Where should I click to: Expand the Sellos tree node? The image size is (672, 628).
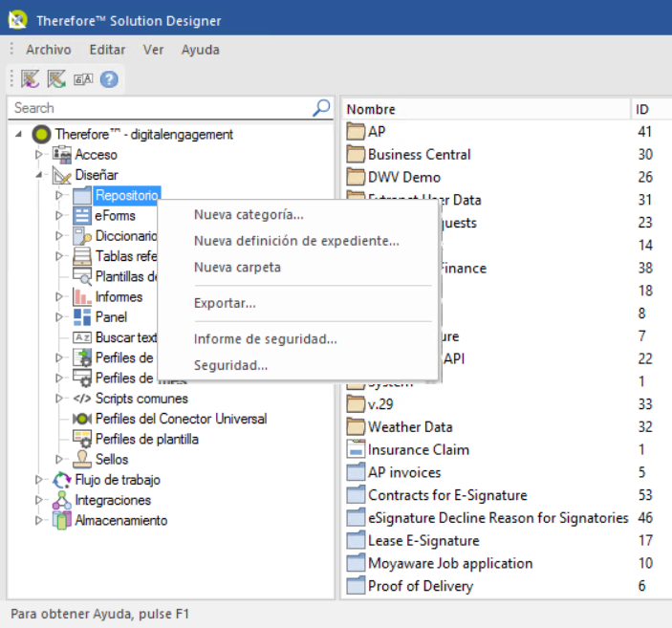pos(59,459)
